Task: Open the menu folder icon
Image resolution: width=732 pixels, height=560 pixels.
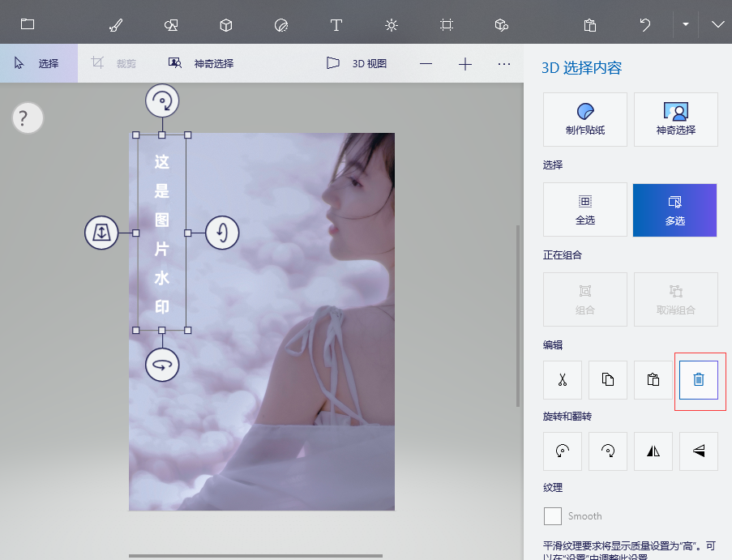Action: click(28, 24)
